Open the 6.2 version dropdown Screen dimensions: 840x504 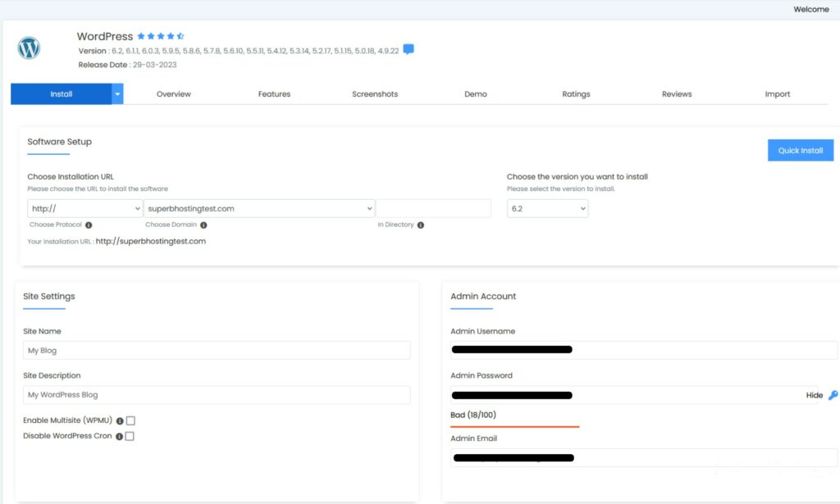coord(547,209)
